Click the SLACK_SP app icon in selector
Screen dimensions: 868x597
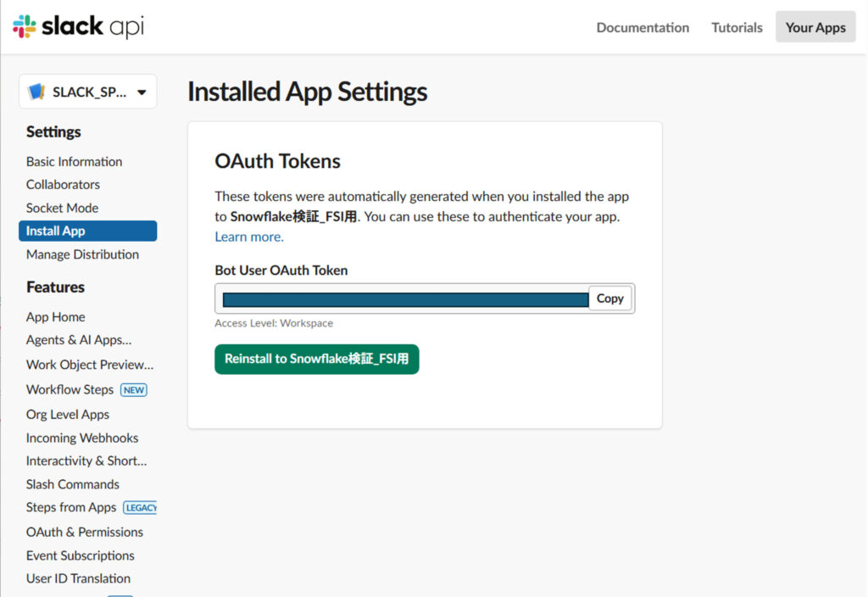pos(37,92)
